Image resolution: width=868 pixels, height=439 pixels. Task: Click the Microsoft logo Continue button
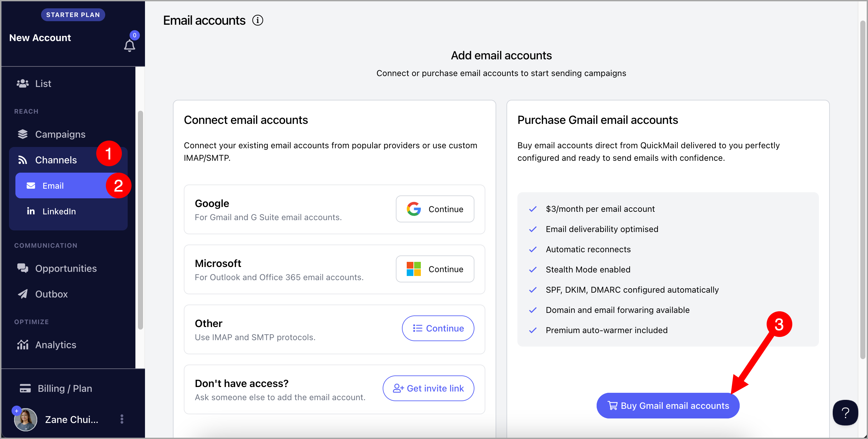[435, 269]
